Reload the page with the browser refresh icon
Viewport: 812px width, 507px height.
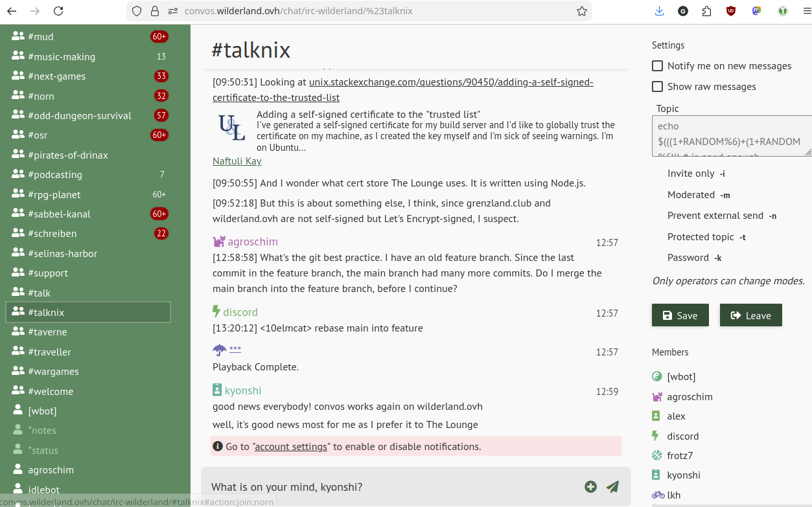[x=58, y=11]
